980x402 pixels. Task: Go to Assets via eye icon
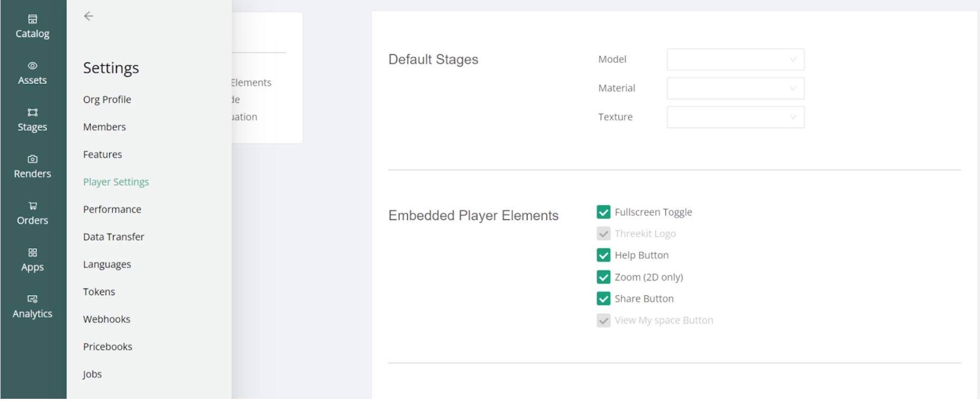click(33, 66)
